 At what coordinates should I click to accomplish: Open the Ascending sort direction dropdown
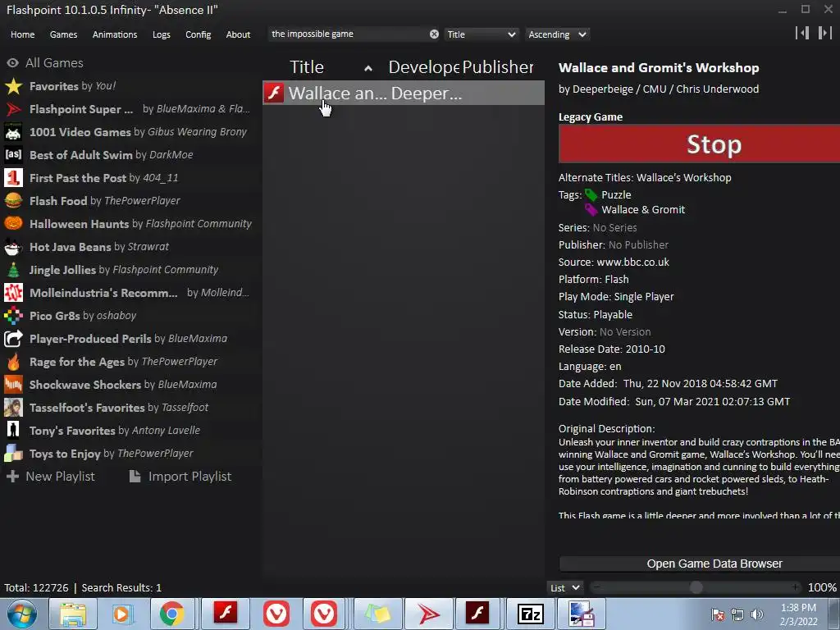click(x=557, y=34)
